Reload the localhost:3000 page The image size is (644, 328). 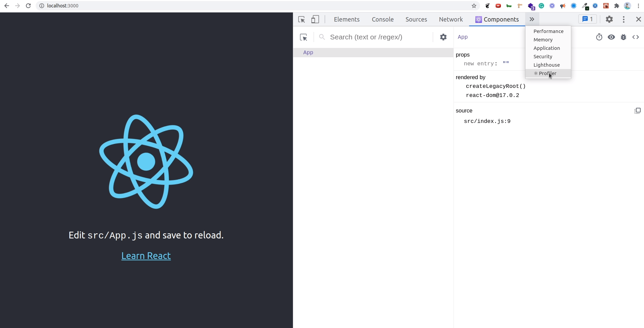pyautogui.click(x=29, y=6)
